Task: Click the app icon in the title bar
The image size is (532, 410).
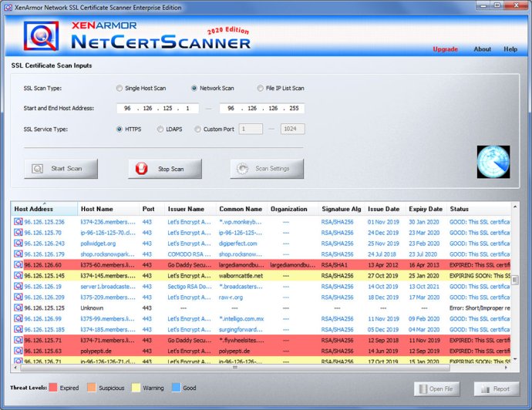Action: (x=8, y=7)
